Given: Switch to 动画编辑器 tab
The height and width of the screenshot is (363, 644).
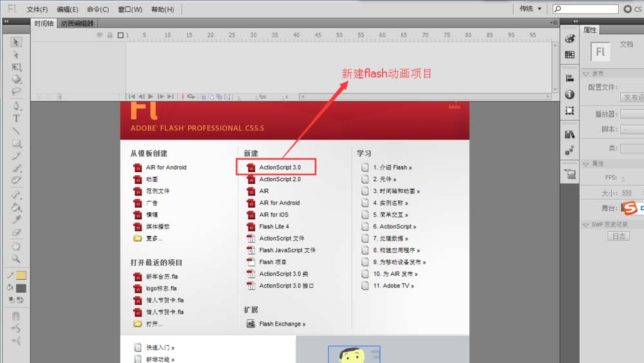Looking at the screenshot, I should point(77,23).
